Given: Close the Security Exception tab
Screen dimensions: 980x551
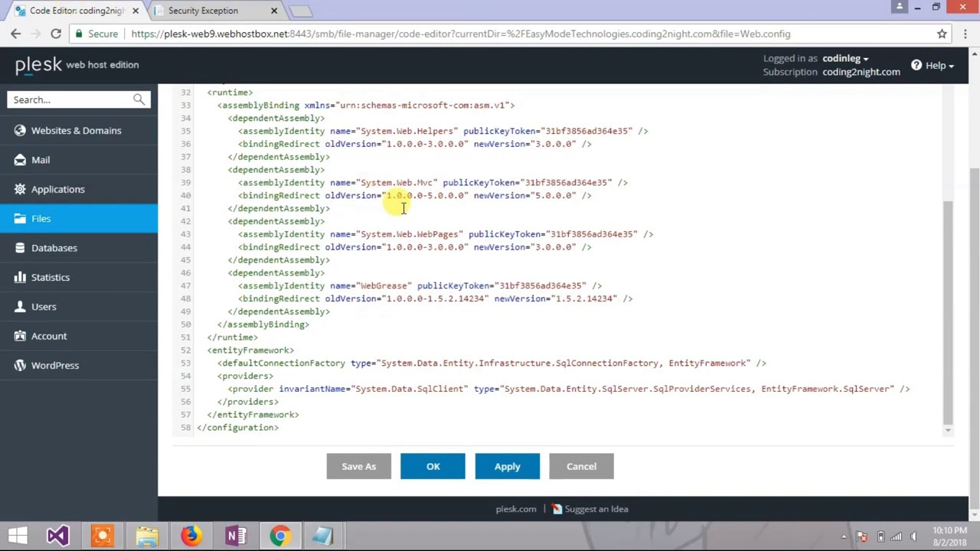Looking at the screenshot, I should point(274,11).
